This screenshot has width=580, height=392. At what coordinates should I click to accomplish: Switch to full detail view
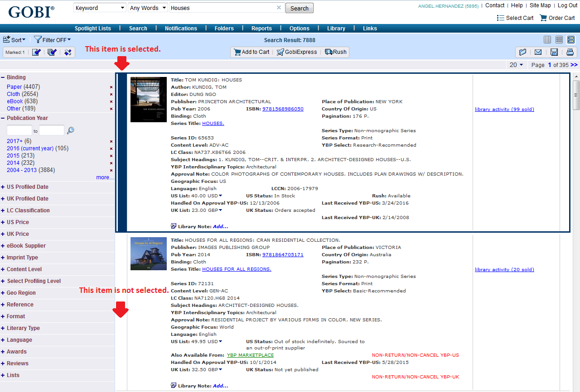coord(571,40)
